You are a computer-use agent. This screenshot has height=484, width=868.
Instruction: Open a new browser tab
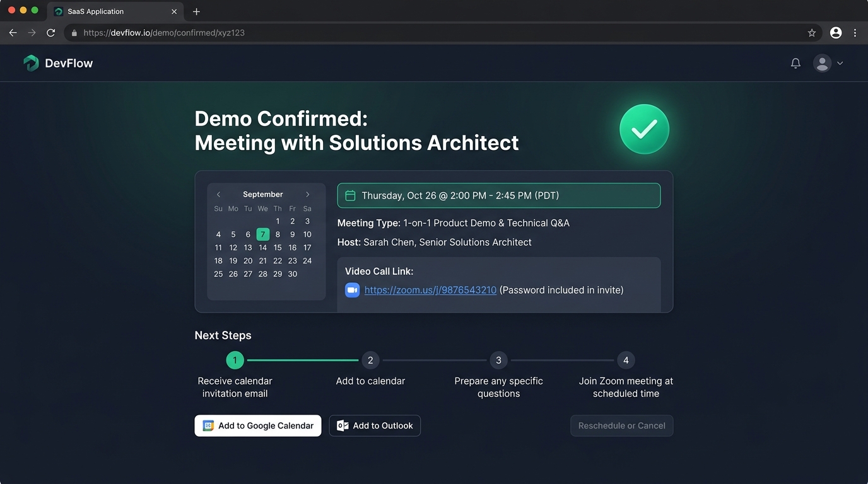pos(196,11)
